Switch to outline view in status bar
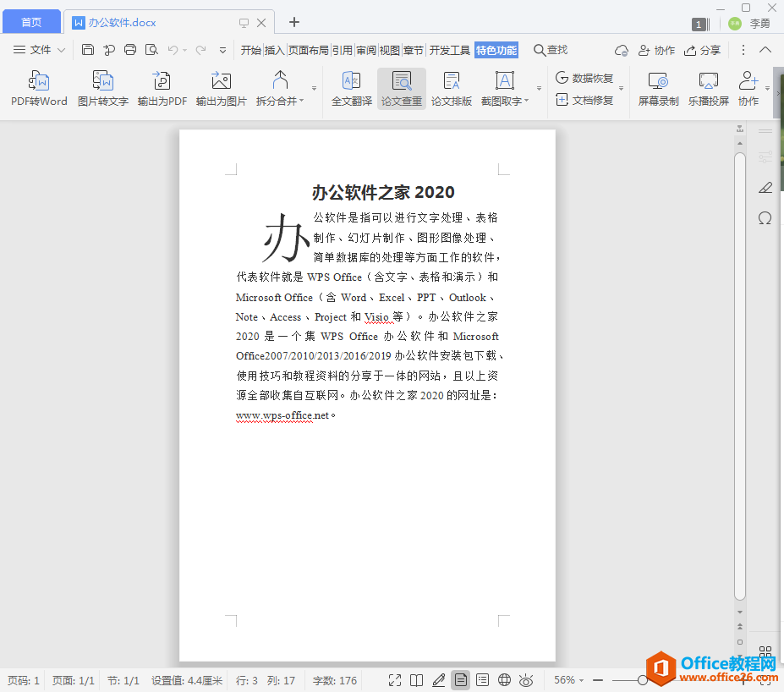The width and height of the screenshot is (784, 692). 483,680
